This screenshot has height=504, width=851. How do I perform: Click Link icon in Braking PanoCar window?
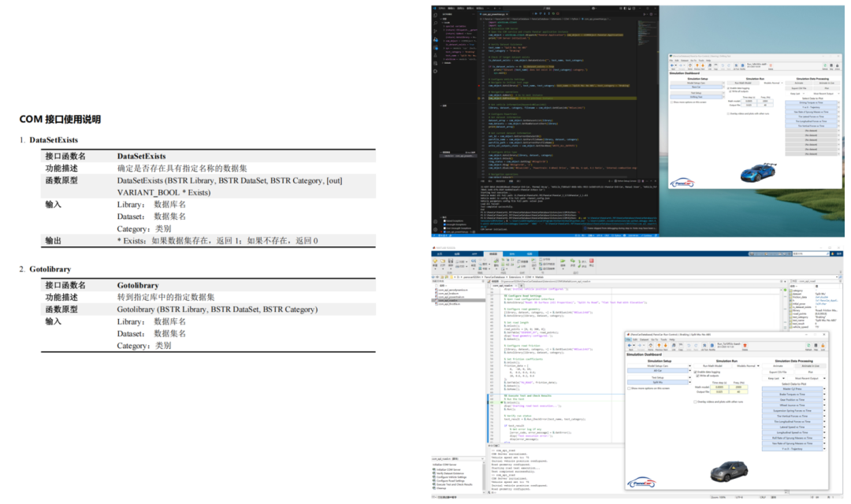click(674, 345)
